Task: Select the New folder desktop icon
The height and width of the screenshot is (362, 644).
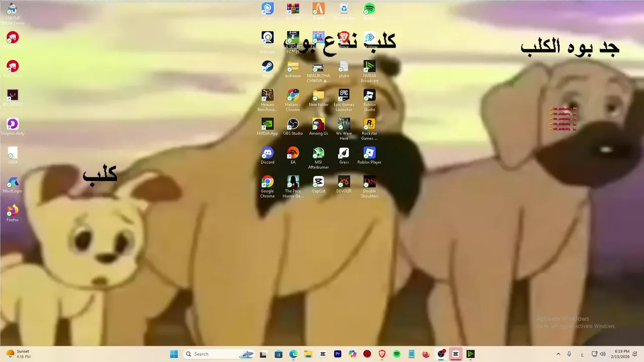Action: 318,98
